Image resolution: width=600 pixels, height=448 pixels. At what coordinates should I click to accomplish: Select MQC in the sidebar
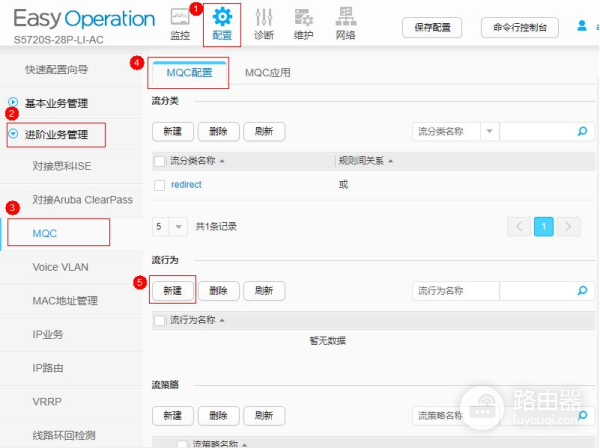(45, 233)
